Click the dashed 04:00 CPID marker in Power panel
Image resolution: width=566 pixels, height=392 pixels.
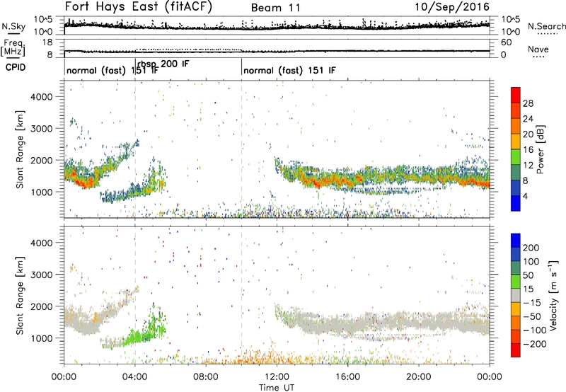[135, 149]
